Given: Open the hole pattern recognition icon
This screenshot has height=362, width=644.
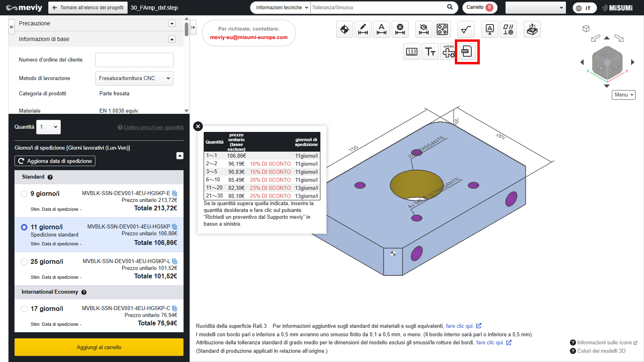Looking at the screenshot, I should (442, 29).
